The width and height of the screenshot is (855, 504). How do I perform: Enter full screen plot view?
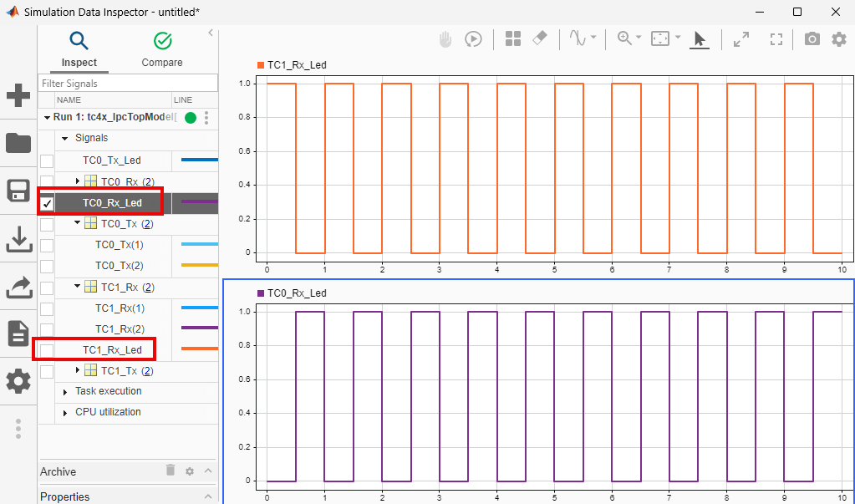click(x=776, y=38)
